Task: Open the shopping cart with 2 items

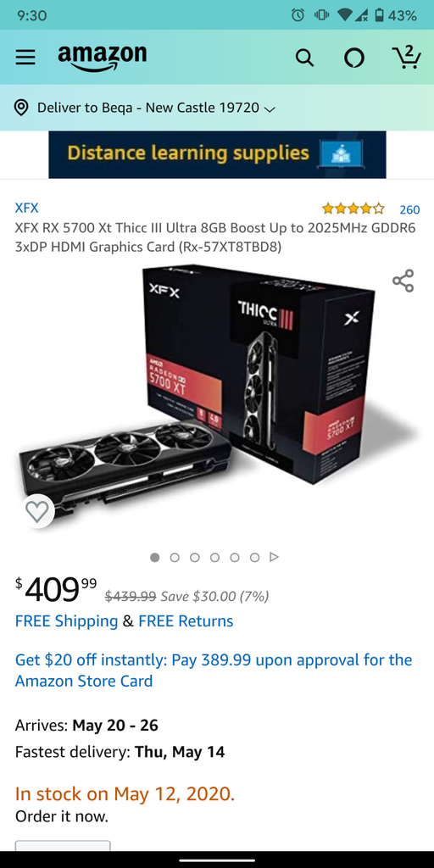Action: tap(406, 57)
